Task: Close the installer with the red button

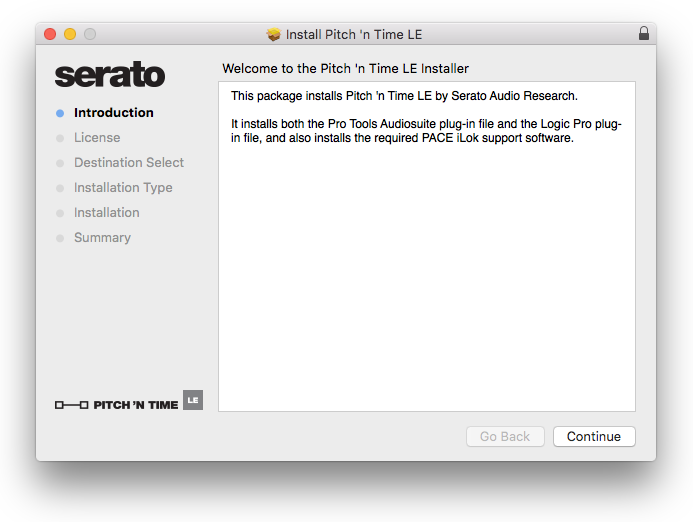Action: pyautogui.click(x=50, y=34)
